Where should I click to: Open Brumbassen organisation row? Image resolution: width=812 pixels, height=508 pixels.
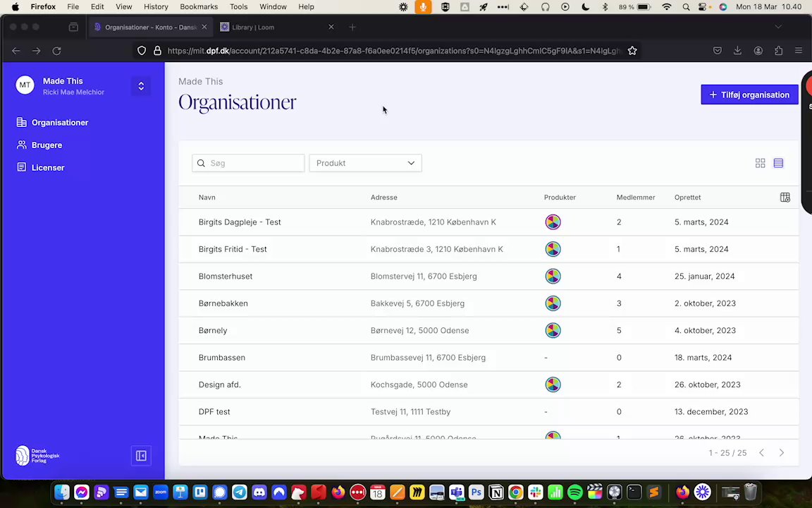pos(488,358)
